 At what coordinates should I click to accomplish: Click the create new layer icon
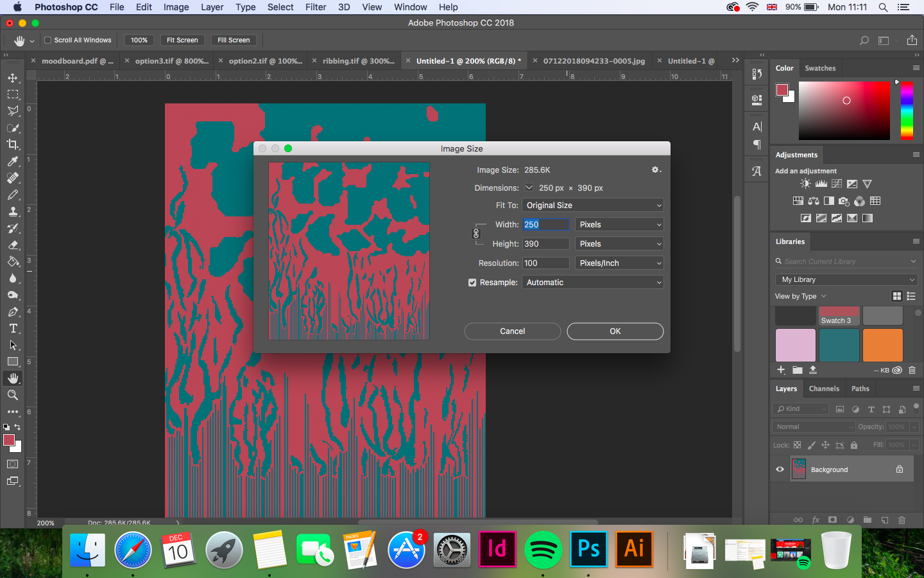coord(884,520)
